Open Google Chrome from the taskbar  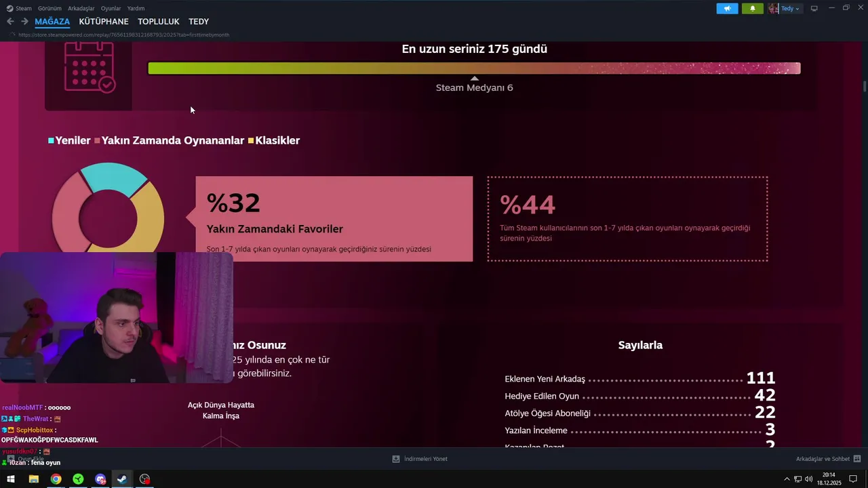pos(56,479)
